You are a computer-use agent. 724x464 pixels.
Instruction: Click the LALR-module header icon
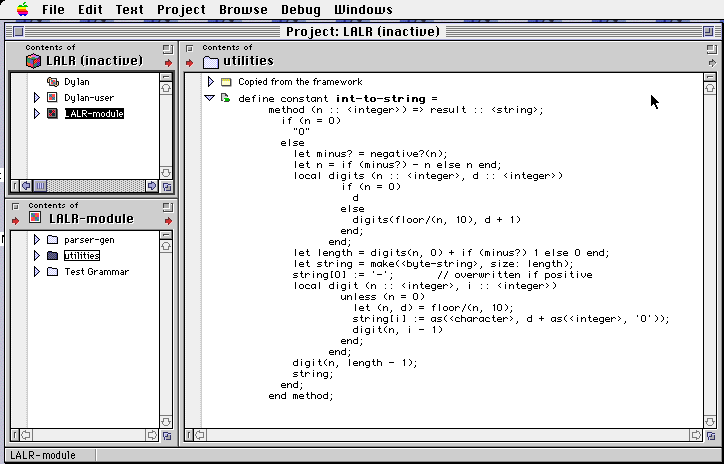tap(36, 218)
